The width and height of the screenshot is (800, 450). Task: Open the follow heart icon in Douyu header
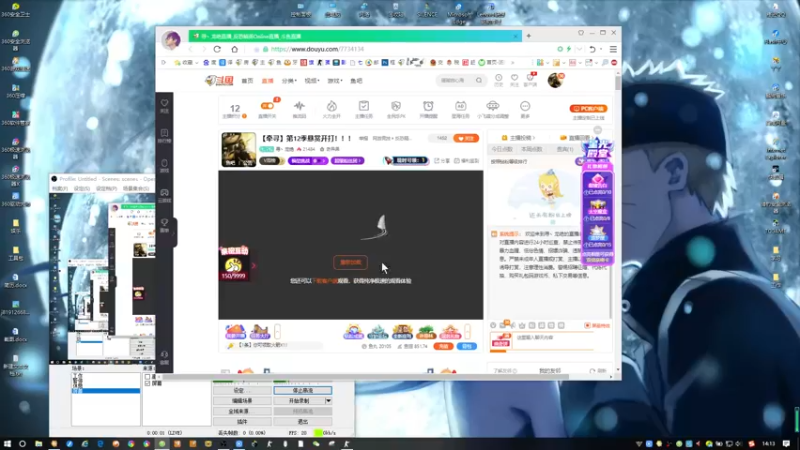[514, 78]
